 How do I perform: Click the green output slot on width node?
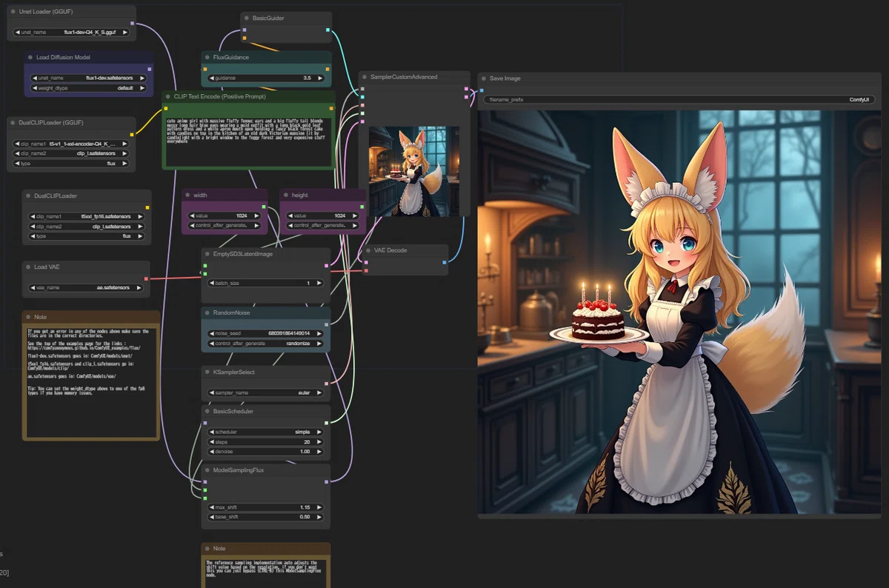pos(264,207)
